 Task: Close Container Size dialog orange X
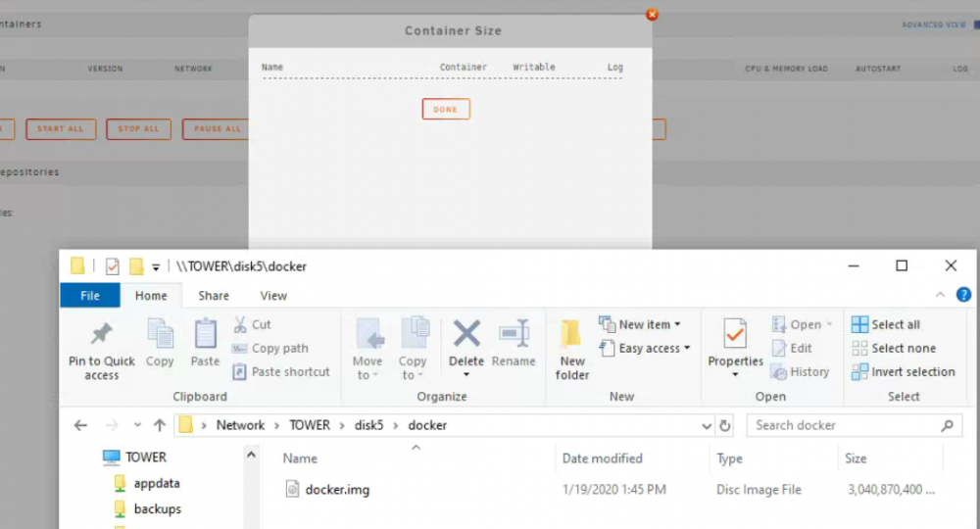(x=652, y=15)
